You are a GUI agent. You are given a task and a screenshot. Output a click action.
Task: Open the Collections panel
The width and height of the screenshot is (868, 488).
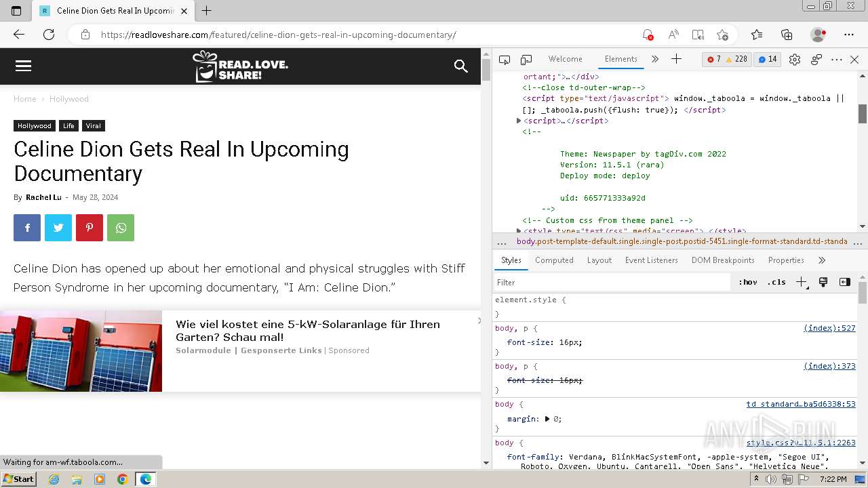click(x=787, y=35)
